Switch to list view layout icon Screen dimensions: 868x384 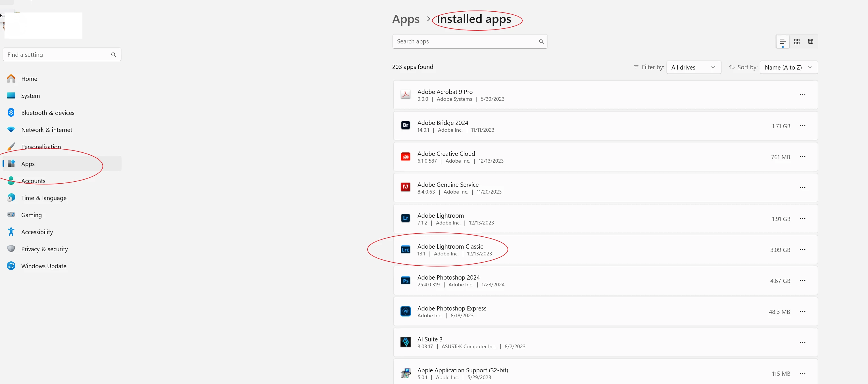(x=783, y=41)
